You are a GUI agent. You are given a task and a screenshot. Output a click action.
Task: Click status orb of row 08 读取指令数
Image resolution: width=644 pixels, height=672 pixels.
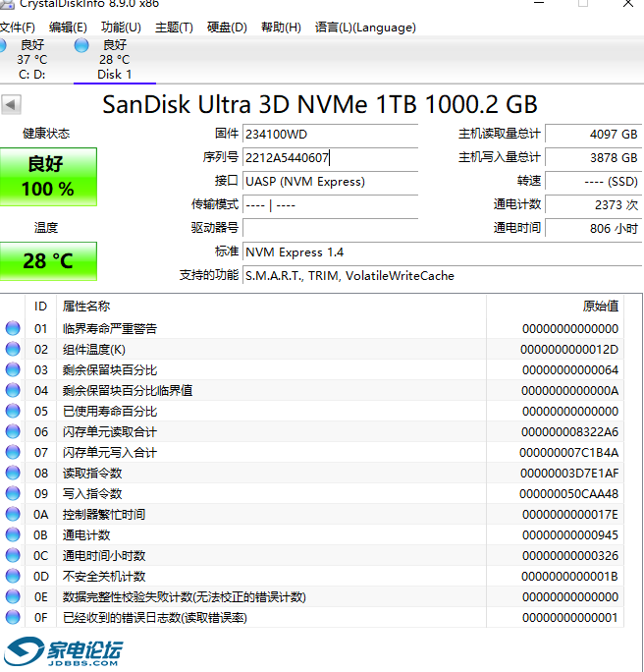[13, 473]
